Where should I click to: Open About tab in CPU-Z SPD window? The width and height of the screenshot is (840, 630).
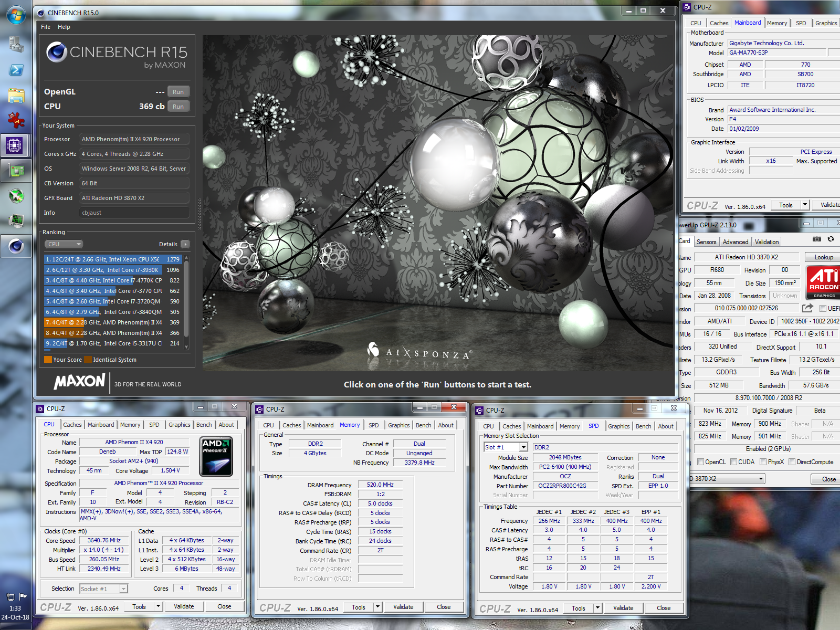tap(665, 426)
